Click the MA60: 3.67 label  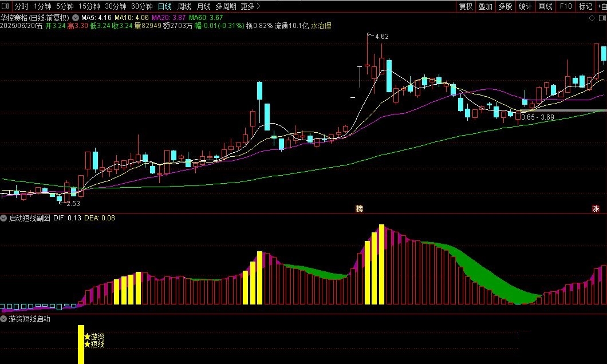[x=206, y=18]
